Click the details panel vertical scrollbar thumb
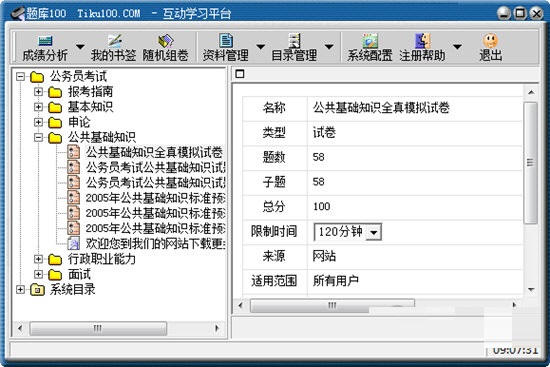Screen dimensions: 550x367 pos(530,163)
